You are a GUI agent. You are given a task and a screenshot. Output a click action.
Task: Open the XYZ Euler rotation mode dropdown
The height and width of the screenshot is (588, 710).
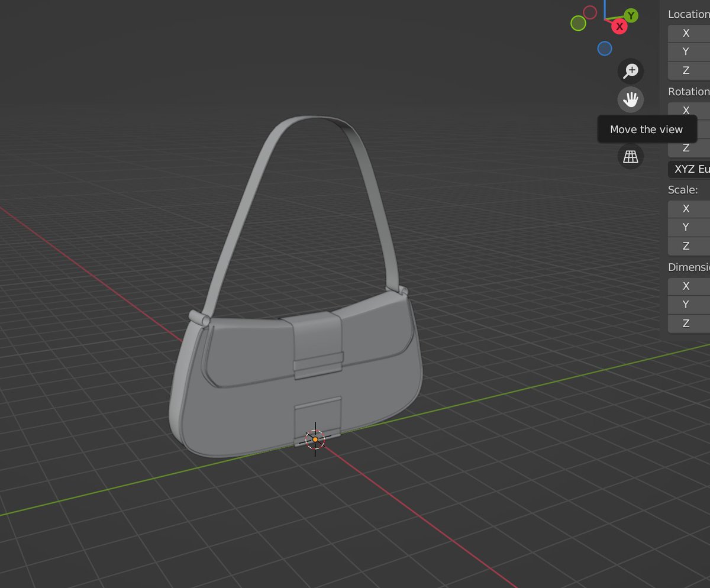click(x=689, y=169)
